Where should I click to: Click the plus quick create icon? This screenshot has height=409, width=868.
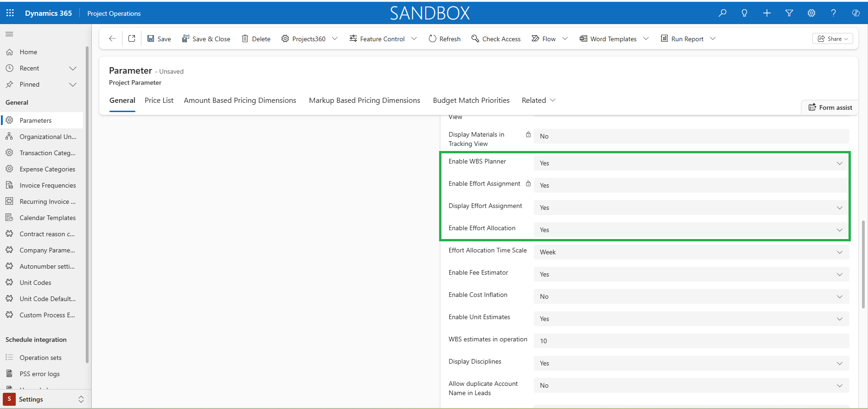click(767, 13)
